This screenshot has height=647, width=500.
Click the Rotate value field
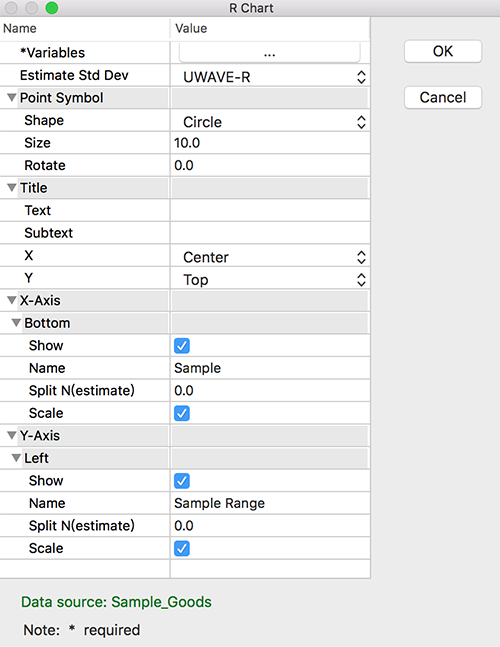[x=270, y=165]
